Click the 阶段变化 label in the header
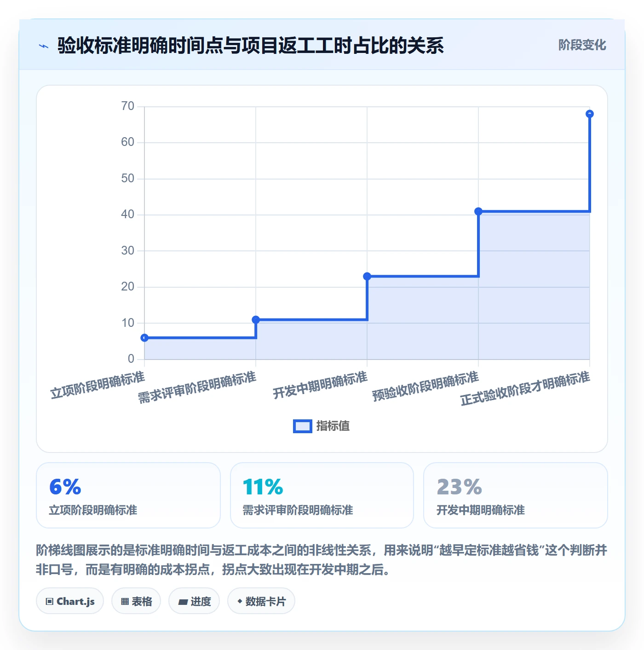This screenshot has width=644, height=650. [582, 45]
